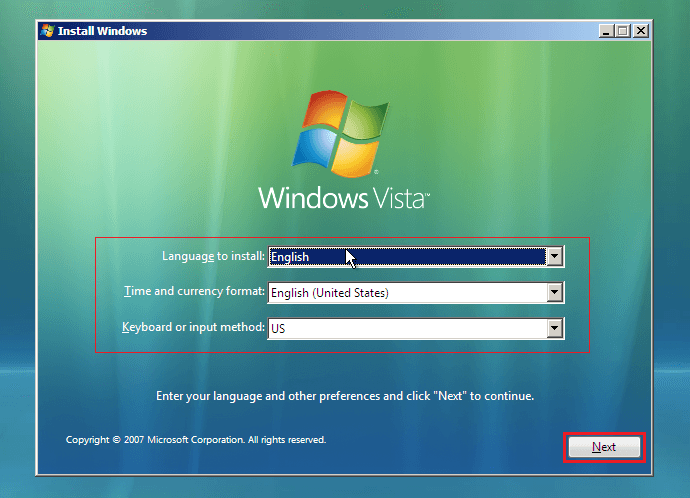Maximize the Install Windows window
The height and width of the screenshot is (498, 690).
[623, 31]
